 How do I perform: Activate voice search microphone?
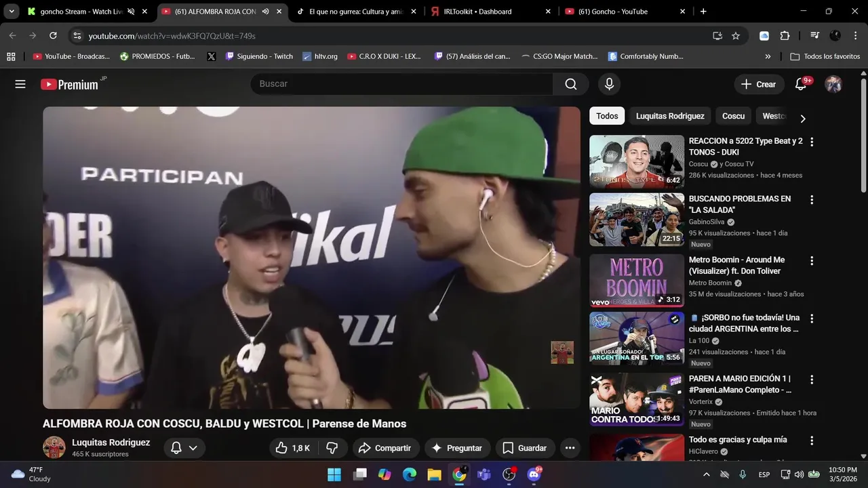pos(609,84)
